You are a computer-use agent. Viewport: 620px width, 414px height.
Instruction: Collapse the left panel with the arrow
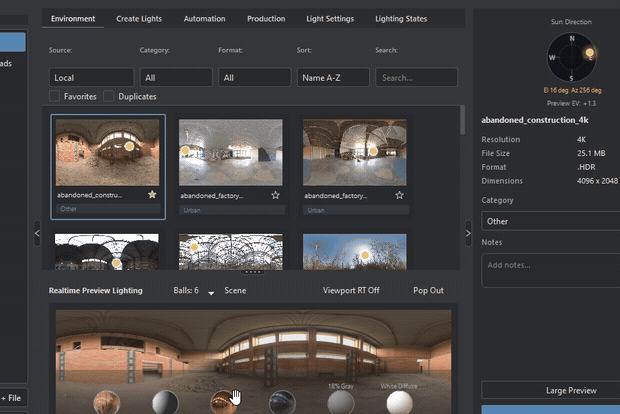(37, 233)
